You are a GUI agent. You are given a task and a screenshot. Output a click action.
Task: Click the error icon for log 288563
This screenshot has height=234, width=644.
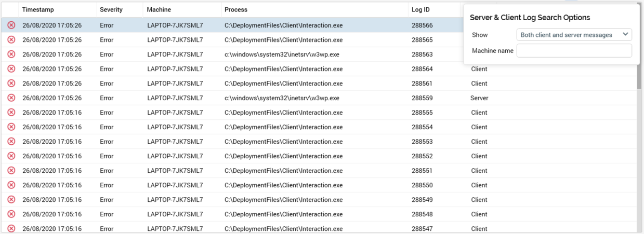[11, 54]
